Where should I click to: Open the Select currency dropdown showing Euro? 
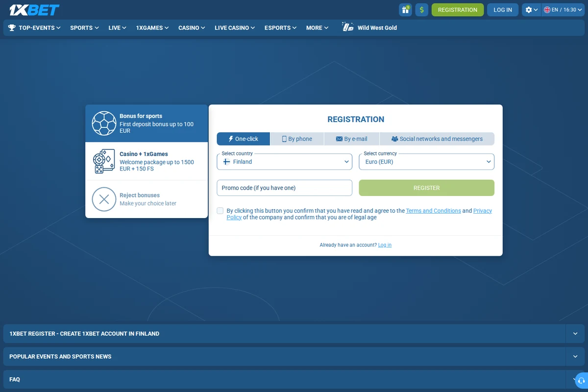click(x=427, y=162)
